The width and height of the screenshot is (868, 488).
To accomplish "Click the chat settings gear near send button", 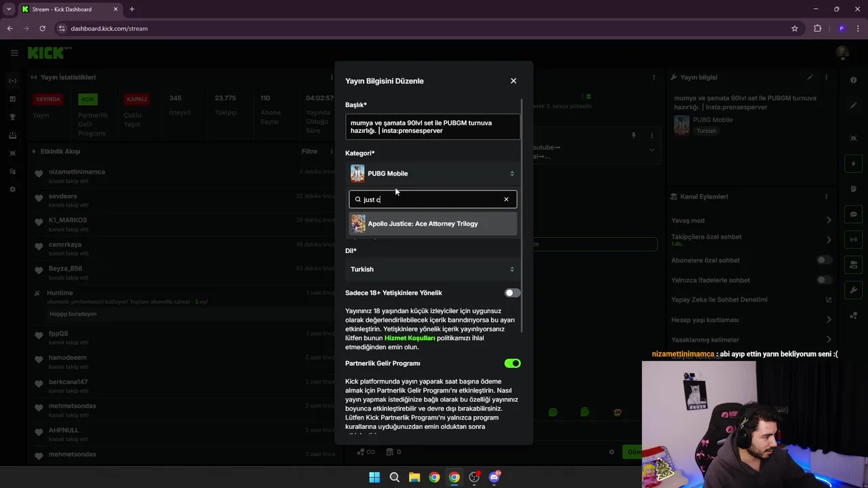I will pos(612,452).
